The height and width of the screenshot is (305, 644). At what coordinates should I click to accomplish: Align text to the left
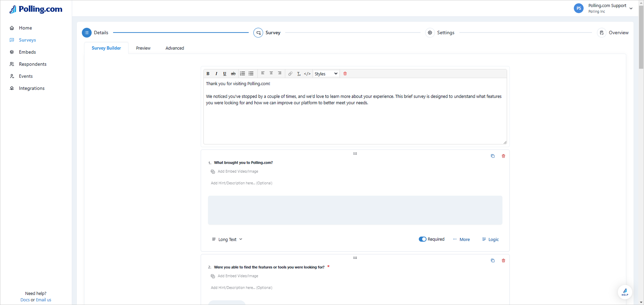(x=263, y=73)
